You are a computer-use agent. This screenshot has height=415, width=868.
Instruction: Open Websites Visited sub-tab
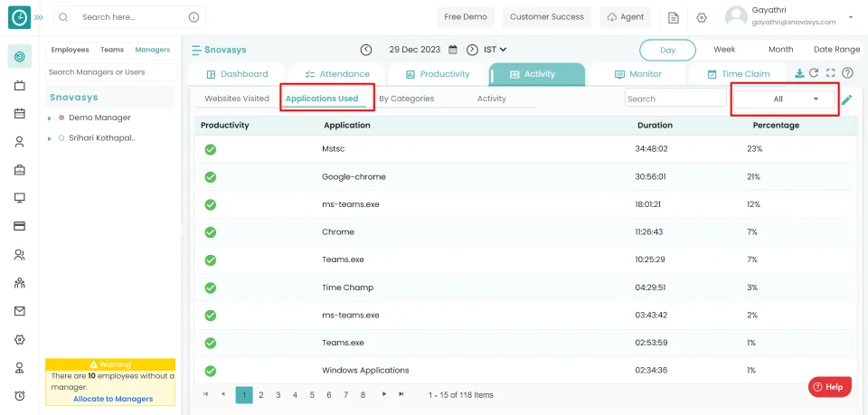pos(237,99)
